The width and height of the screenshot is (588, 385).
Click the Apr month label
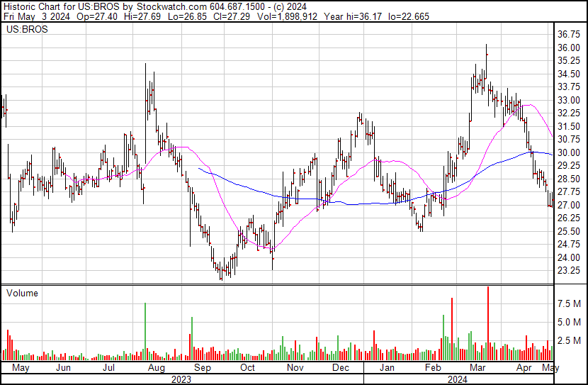click(524, 368)
